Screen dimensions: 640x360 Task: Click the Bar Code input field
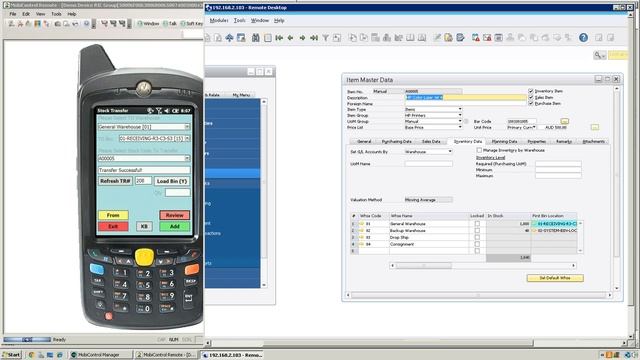pos(522,121)
